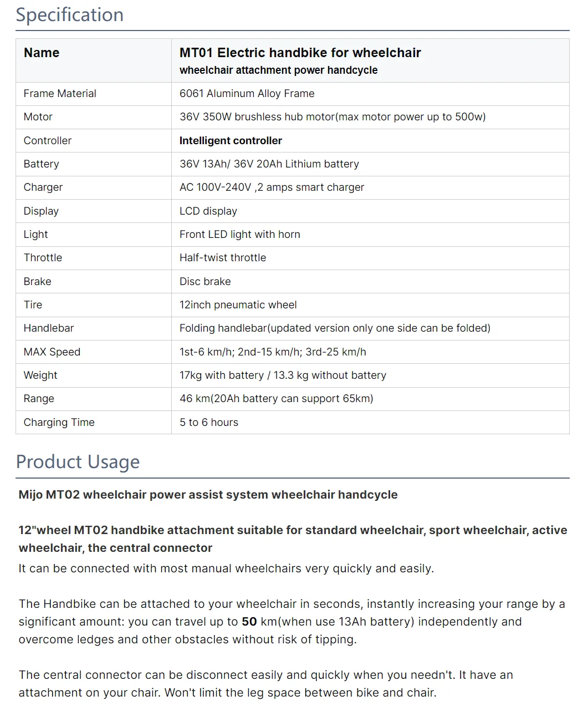Click the Frame Material row label

(x=60, y=94)
